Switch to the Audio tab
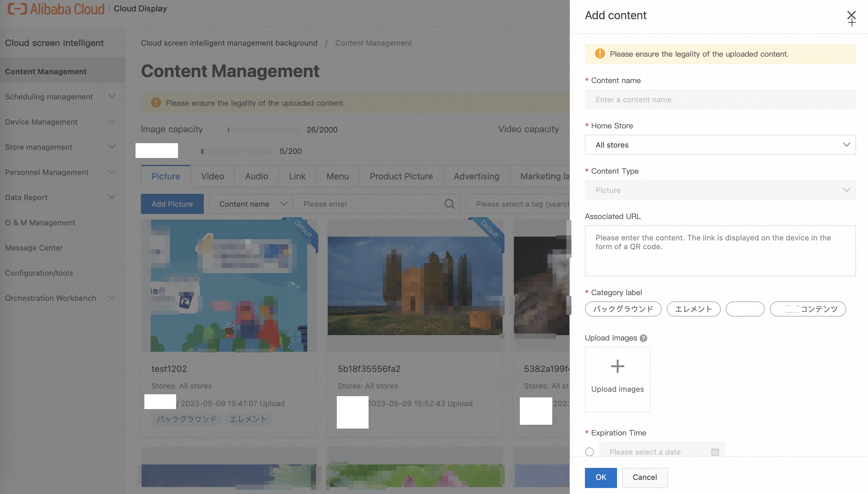The height and width of the screenshot is (494, 868). click(256, 176)
